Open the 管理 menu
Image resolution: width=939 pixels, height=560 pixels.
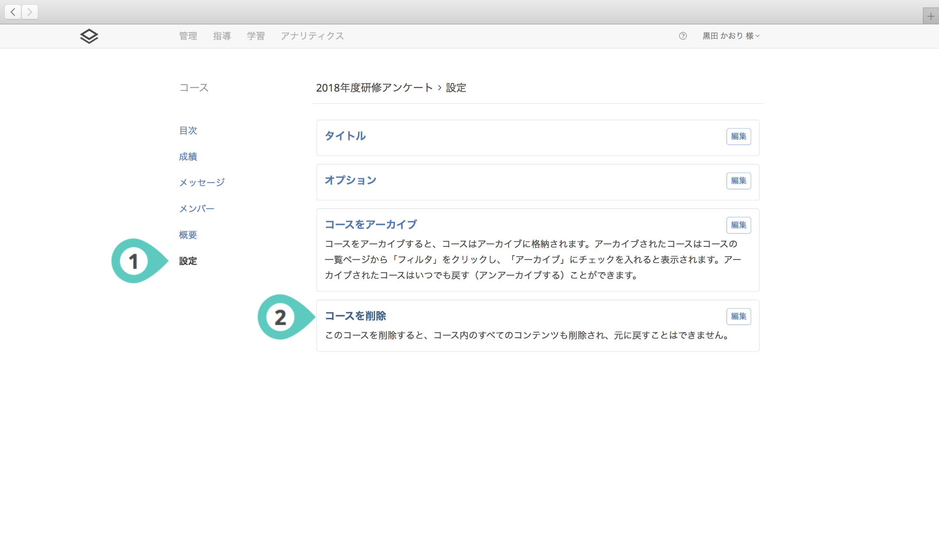click(x=188, y=36)
